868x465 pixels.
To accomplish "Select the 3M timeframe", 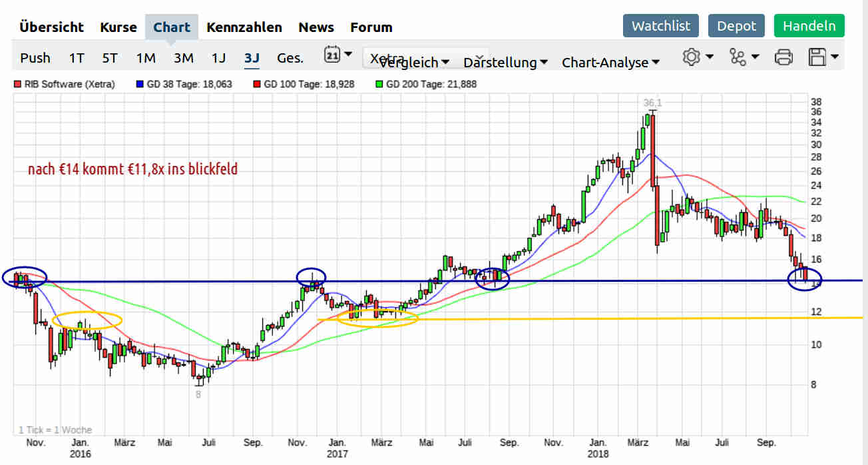I will tap(184, 58).
